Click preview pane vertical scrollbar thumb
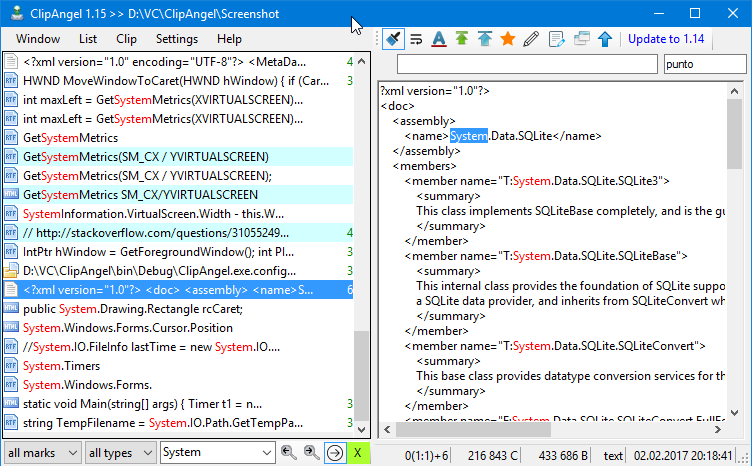 point(734,134)
